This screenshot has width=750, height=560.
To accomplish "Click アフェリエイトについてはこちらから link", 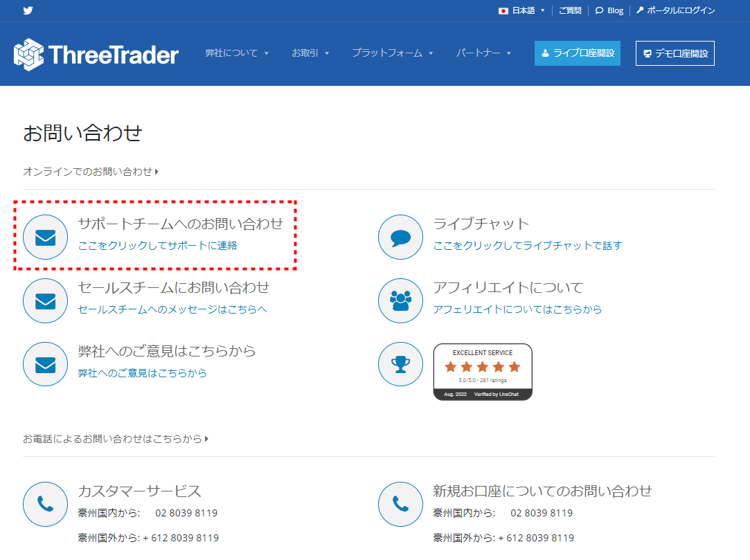I will coord(517,309).
